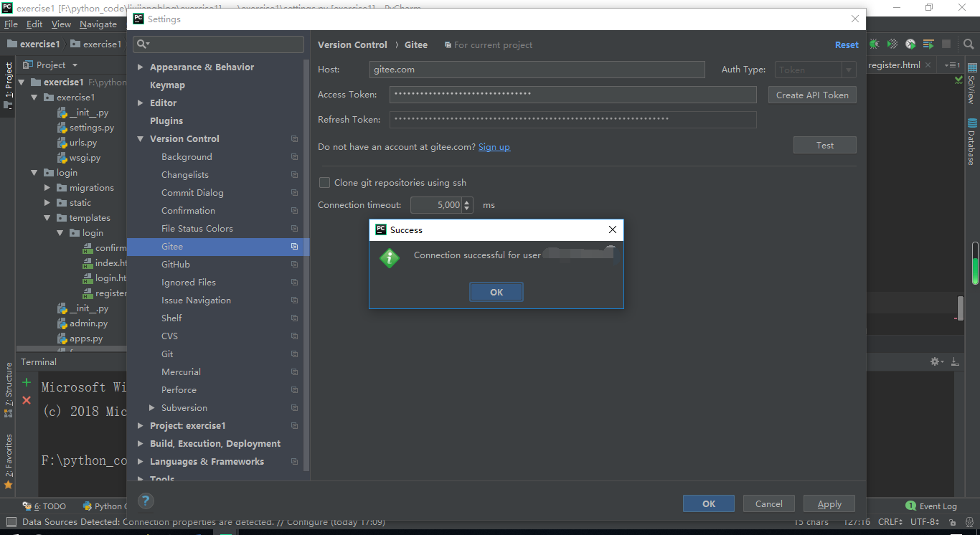Screen dimensions: 980x535
Task: Click the Concurrency Diagram run icon
Action: pyautogui.click(x=928, y=44)
